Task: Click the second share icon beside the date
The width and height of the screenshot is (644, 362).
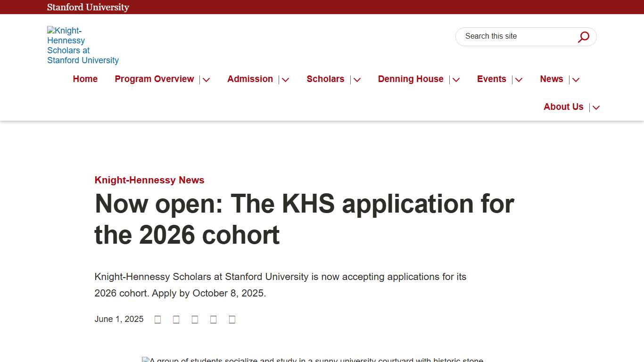Action: 176,319
